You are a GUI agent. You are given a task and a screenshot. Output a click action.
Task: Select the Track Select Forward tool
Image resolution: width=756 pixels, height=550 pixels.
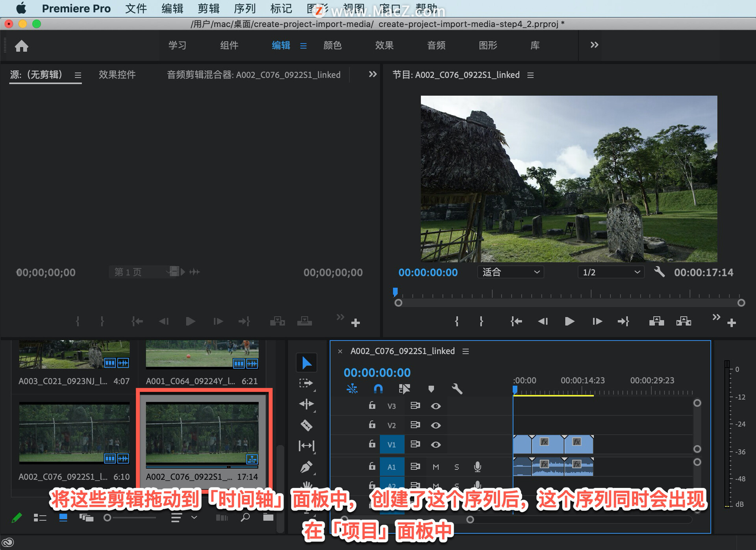[x=306, y=383]
